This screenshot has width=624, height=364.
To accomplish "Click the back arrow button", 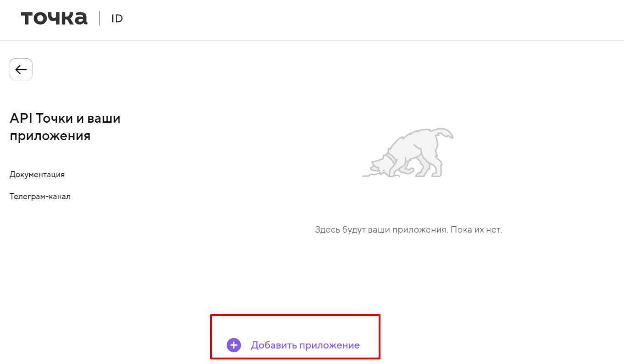I will (x=21, y=70).
